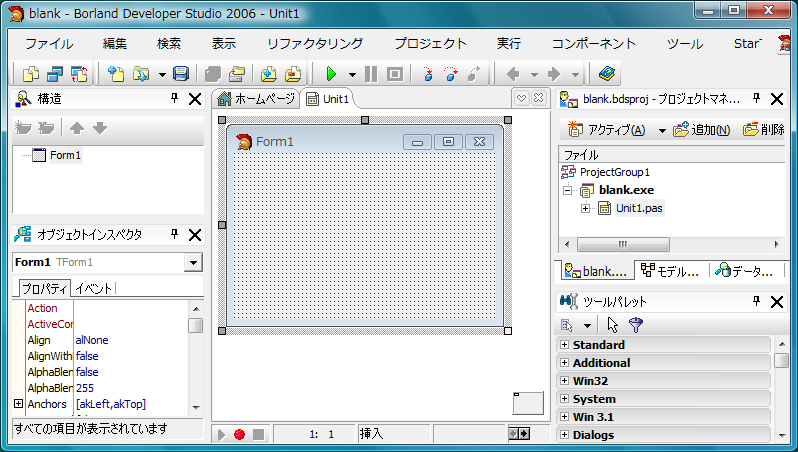This screenshot has width=798, height=452.
Task: Toggle the pin on ツールパレット panel
Action: [x=756, y=301]
